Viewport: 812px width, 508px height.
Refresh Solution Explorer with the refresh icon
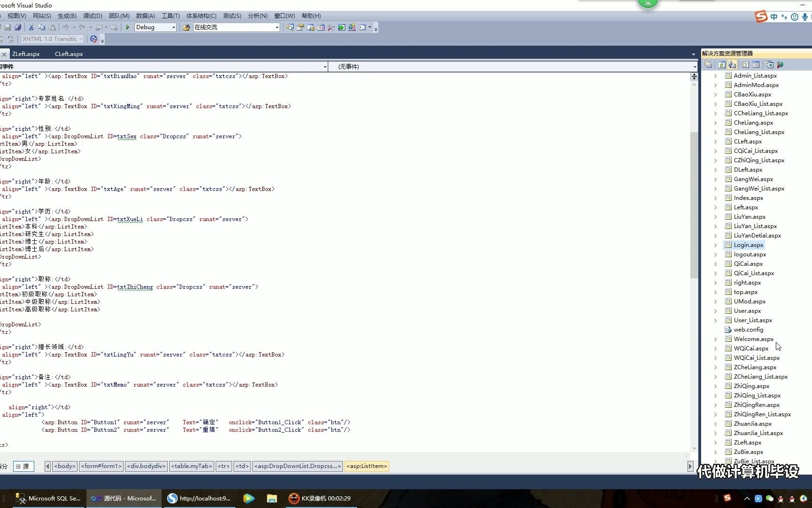pos(721,64)
